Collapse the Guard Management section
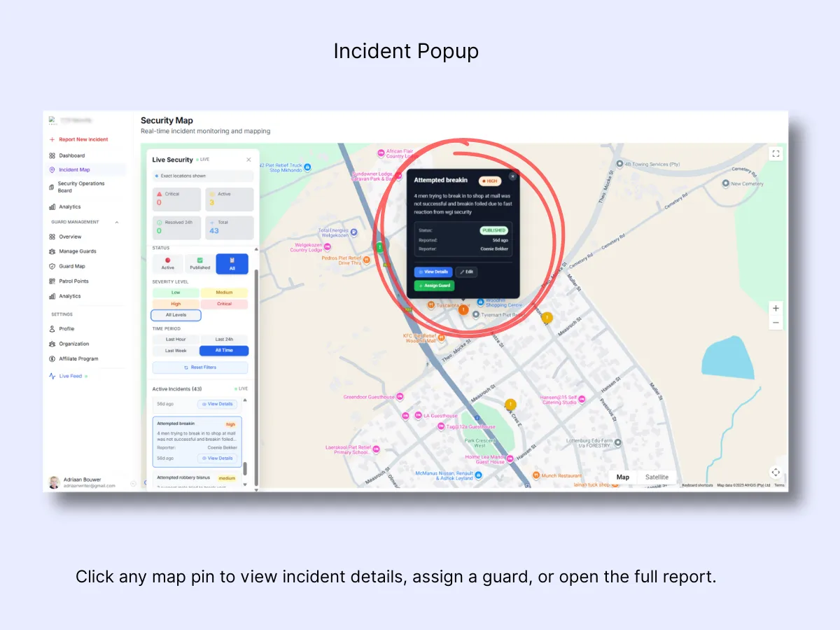840x630 pixels. 117,223
